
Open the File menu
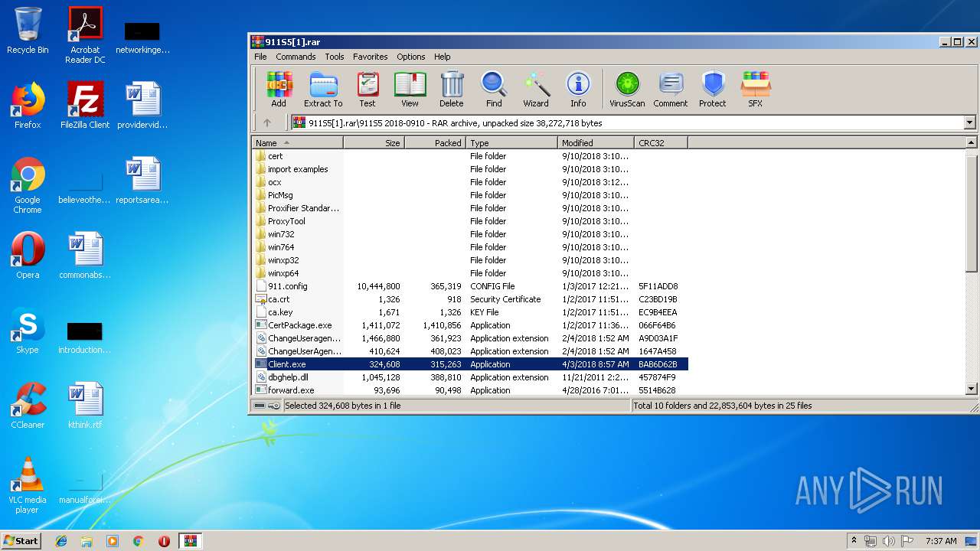260,57
